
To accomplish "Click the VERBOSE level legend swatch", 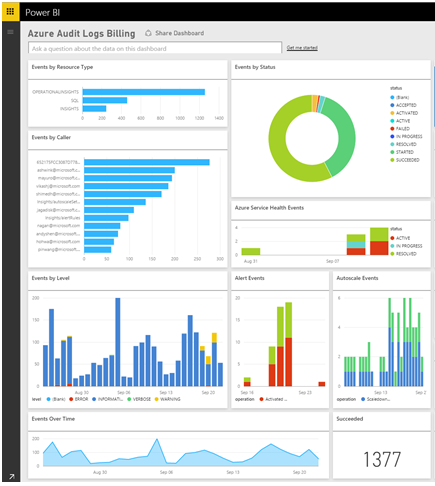I will pos(129,399).
